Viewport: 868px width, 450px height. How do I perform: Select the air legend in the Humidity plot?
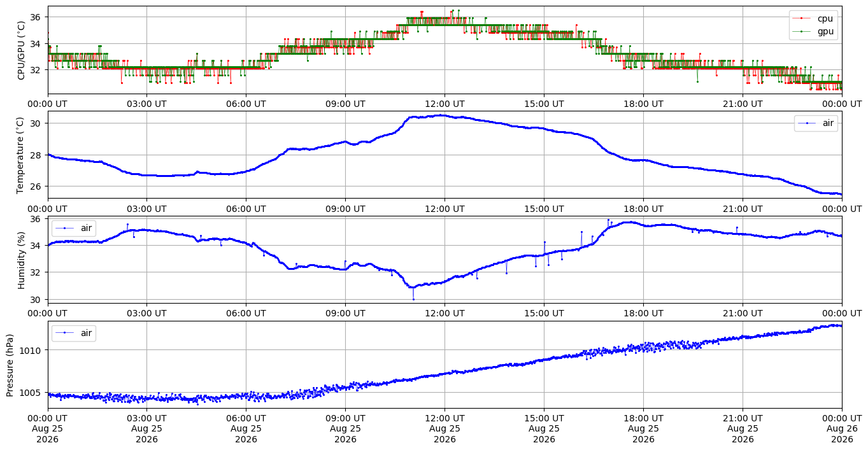(73, 228)
